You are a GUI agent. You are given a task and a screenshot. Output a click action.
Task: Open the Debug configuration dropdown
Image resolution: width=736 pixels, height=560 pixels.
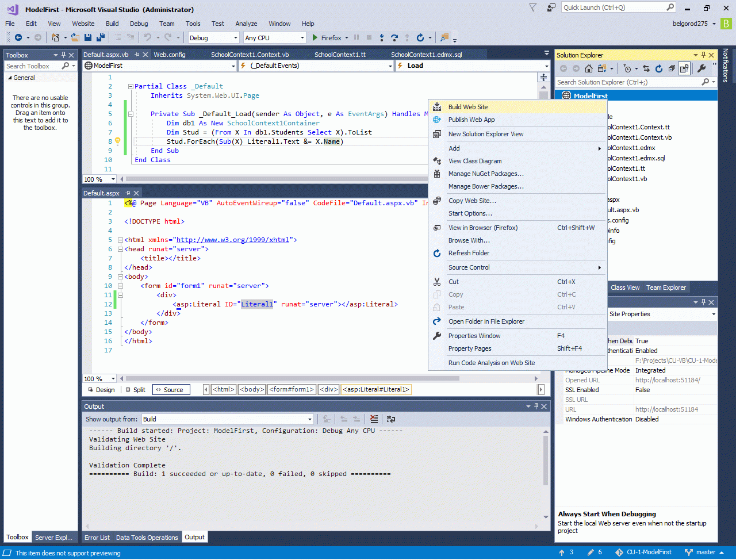[213, 37]
